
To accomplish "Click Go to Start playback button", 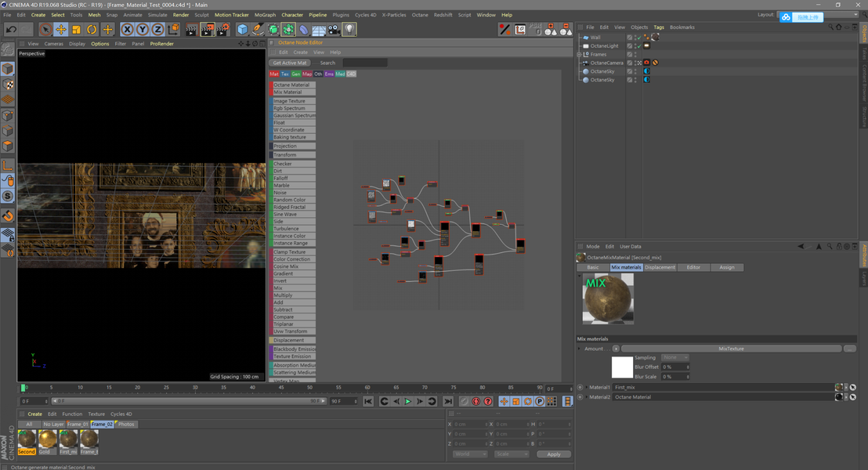I will 368,401.
